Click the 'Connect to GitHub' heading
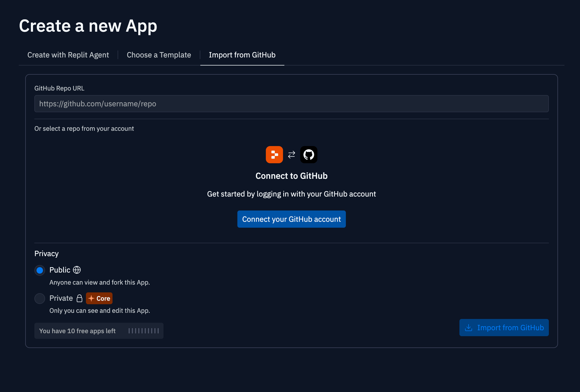 coord(292,176)
